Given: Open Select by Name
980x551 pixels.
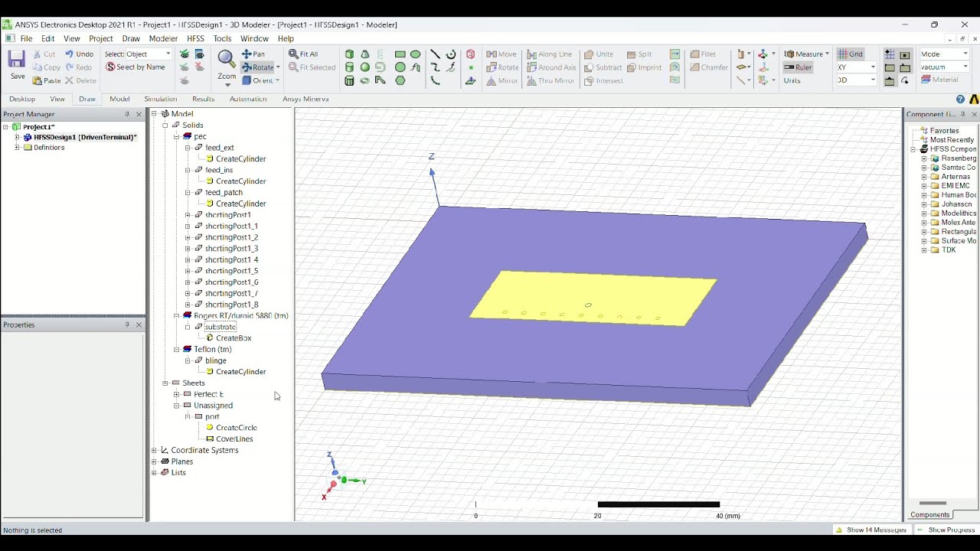Looking at the screenshot, I should (136, 67).
